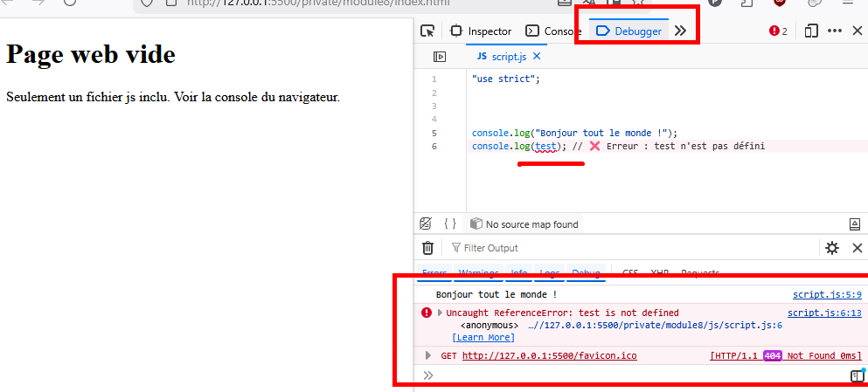Toggle the XHR filter
Viewport: 868px width, 392px height.
pyautogui.click(x=659, y=273)
